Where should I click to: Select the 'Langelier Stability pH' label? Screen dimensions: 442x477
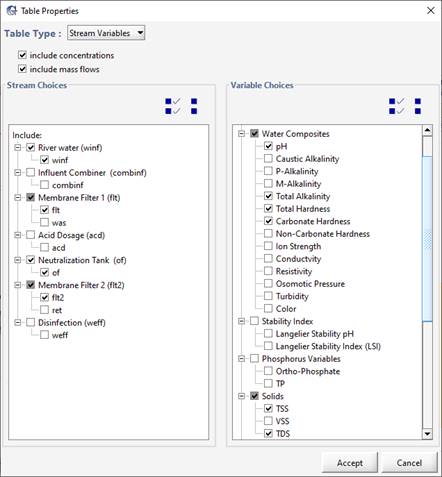[315, 334]
